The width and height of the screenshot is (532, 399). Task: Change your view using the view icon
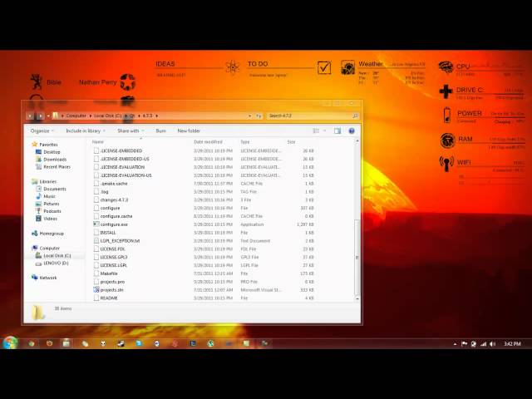click(316, 131)
